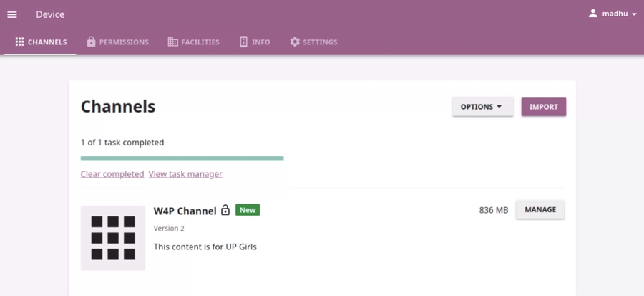644x296 pixels.
Task: Switch to the Facilities tab
Action: coord(200,42)
